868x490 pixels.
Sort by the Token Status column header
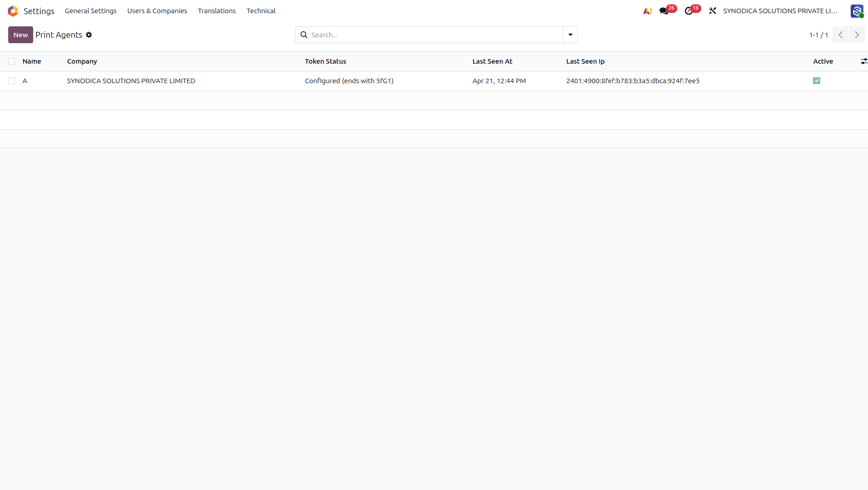[326, 61]
